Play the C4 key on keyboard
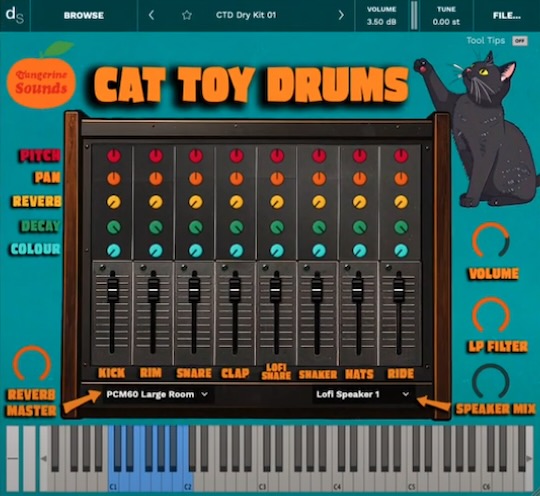540x496 pixels. point(338,482)
